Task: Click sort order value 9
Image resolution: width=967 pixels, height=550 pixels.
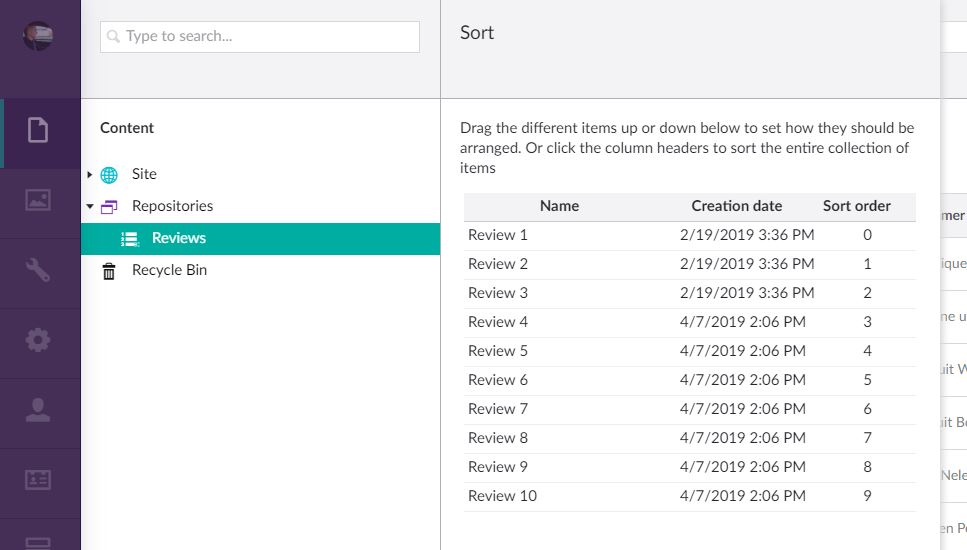Action: (867, 496)
